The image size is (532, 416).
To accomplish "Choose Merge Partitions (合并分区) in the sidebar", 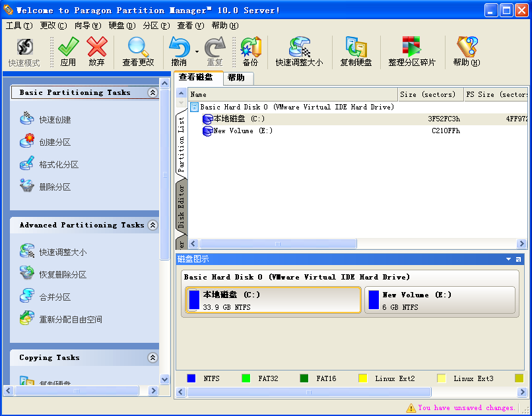I will pyautogui.click(x=46, y=297).
